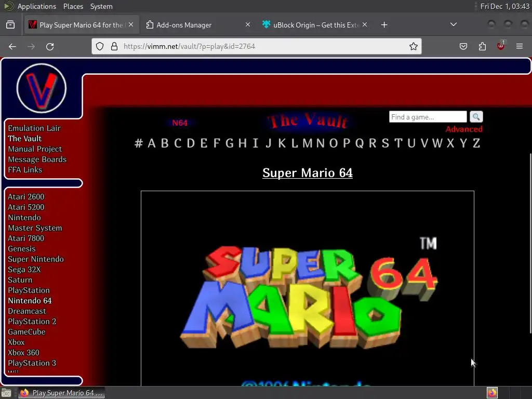This screenshot has width=532, height=399.
Task: Browse games starting with letter Z
Action: click(x=476, y=143)
